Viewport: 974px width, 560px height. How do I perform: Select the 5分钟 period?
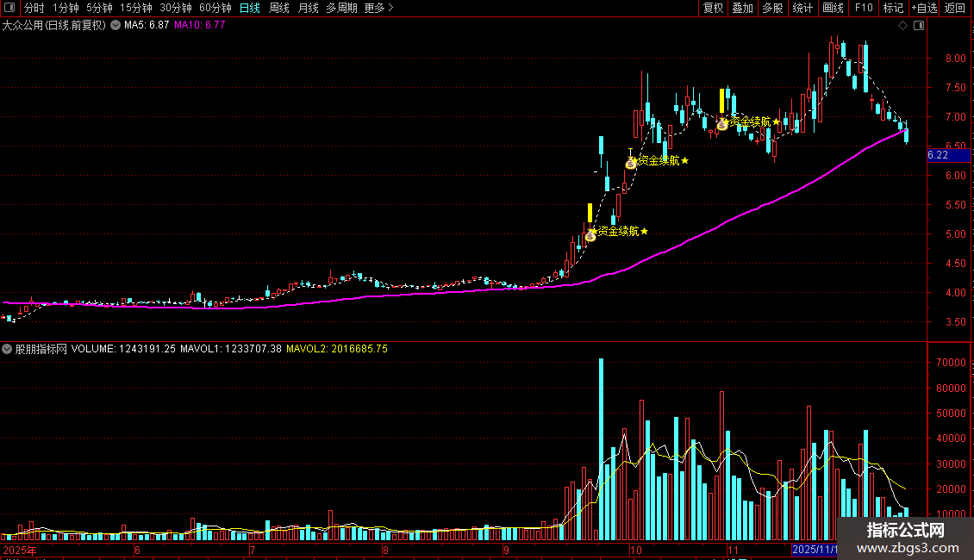(99, 8)
